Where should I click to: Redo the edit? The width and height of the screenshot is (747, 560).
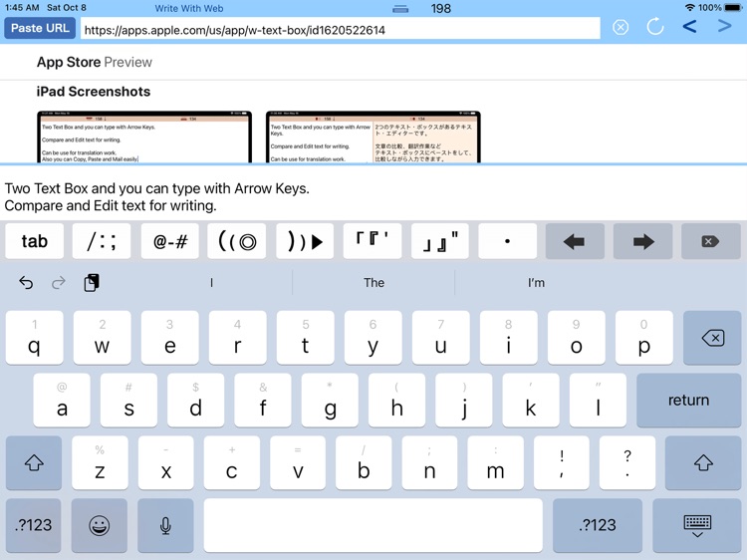click(x=59, y=283)
